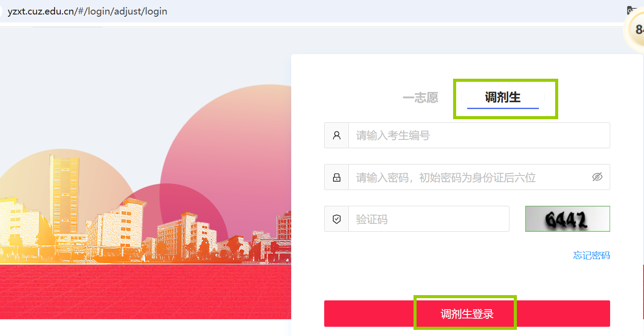This screenshot has width=644, height=336.
Task: Click the 调剂生登录 red button
Action: (x=467, y=314)
